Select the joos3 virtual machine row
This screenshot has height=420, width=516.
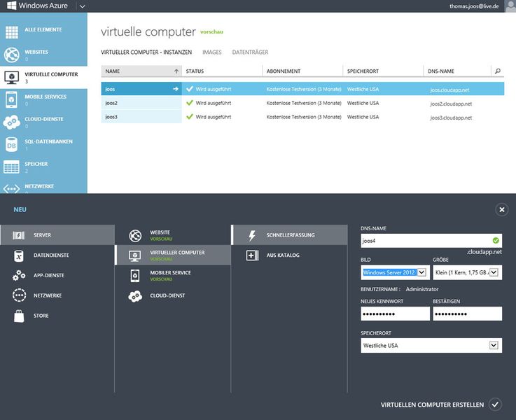[302, 117]
